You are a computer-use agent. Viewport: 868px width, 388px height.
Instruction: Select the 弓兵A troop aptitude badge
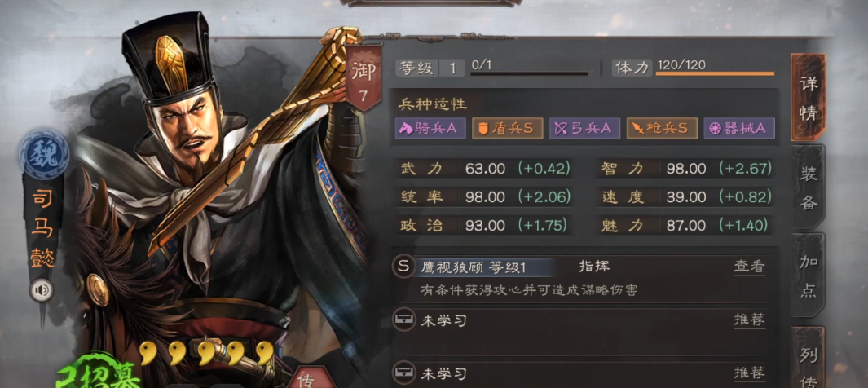point(584,129)
